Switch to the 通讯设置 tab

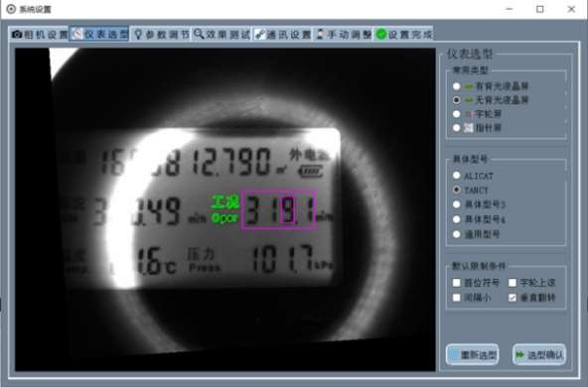(x=283, y=34)
